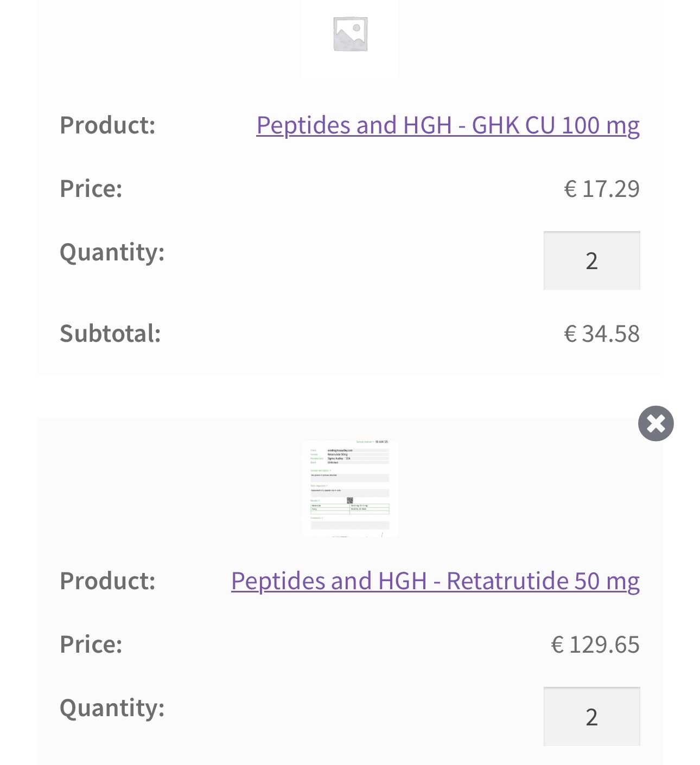Click the Price label beside € 129.65

click(91, 645)
